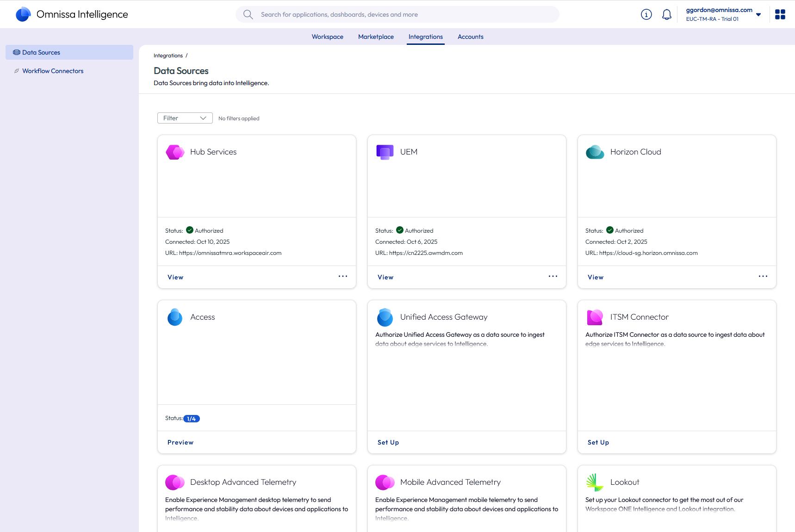Click the Lookout connector icon
The height and width of the screenshot is (532, 795).
[595, 482]
